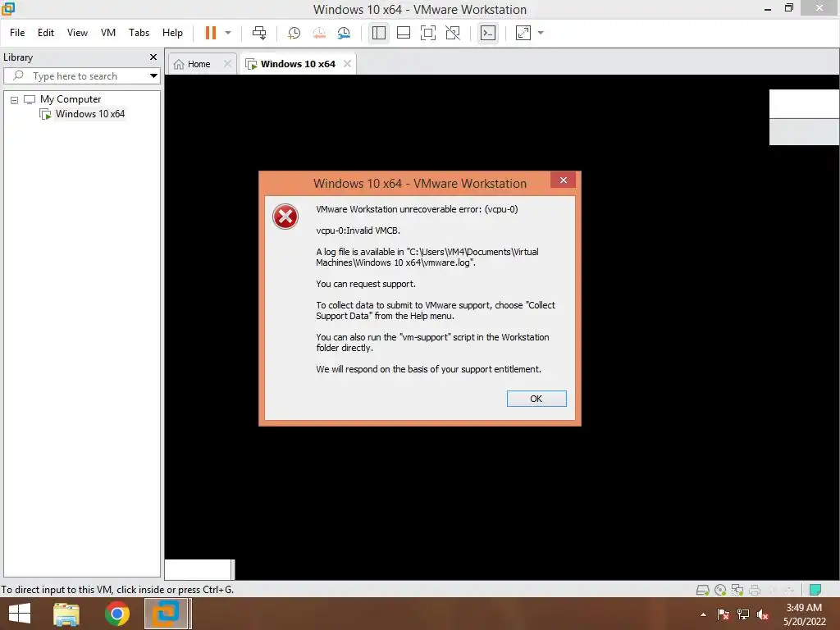840x630 pixels.
Task: Close the unrecoverable error dialog
Action: click(563, 180)
